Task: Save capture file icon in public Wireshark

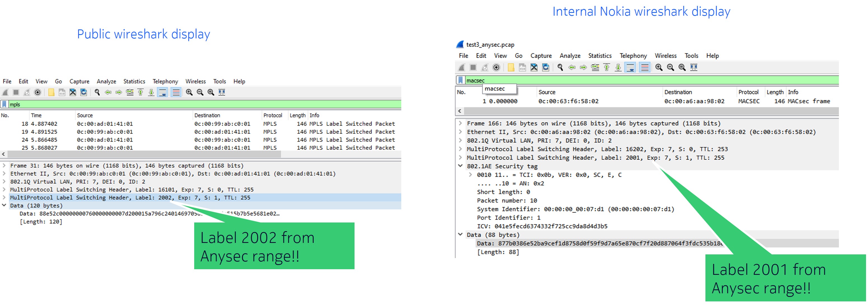Action: (62, 92)
